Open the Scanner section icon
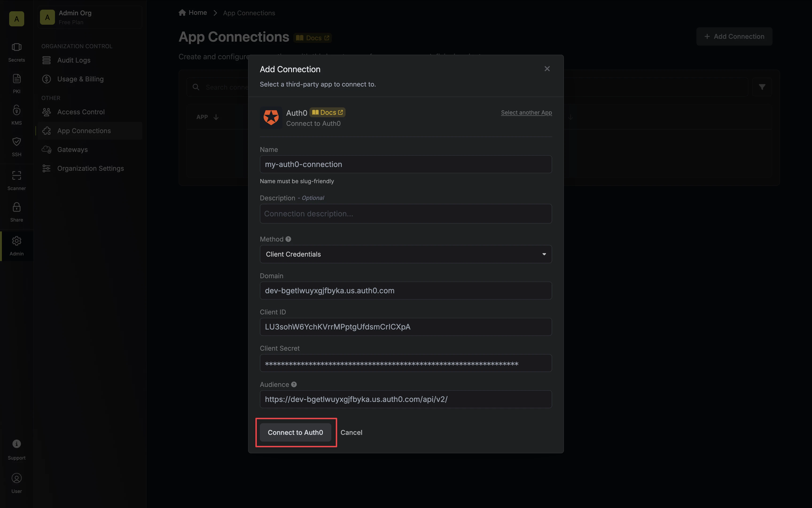Screen dimensions: 812x508 16,175
